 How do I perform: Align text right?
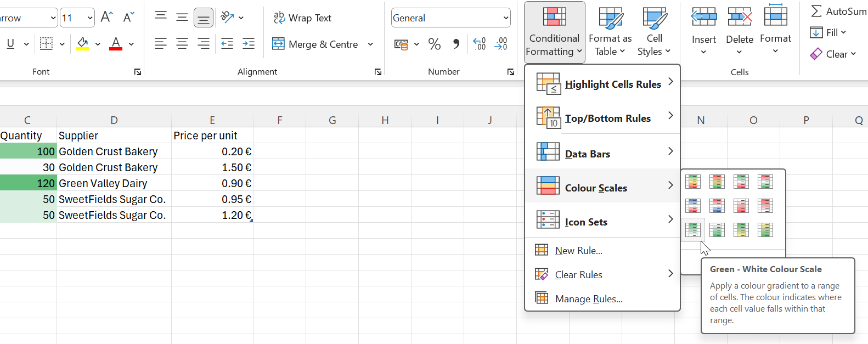pos(204,44)
